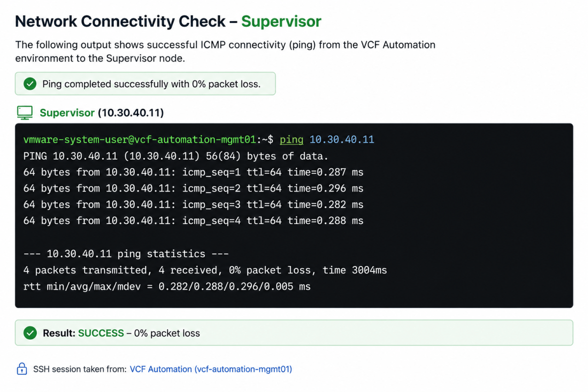588x392 pixels.
Task: Click the '4 packets transmitted, 4 received' line
Action: coord(205,270)
